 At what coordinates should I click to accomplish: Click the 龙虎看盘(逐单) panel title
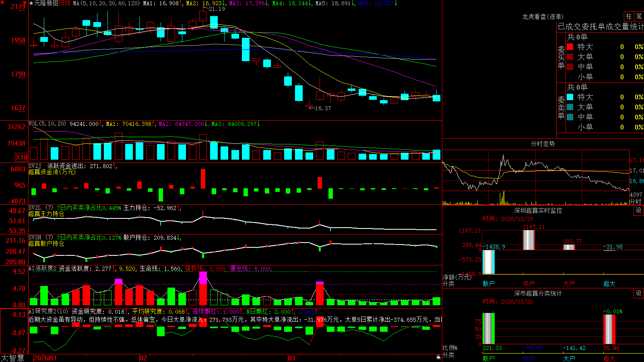(543, 16)
